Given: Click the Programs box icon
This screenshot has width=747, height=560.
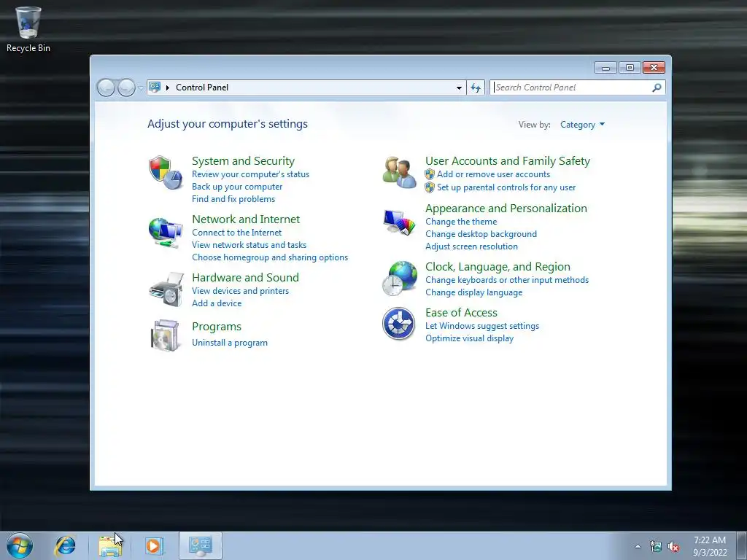Looking at the screenshot, I should tap(165, 335).
